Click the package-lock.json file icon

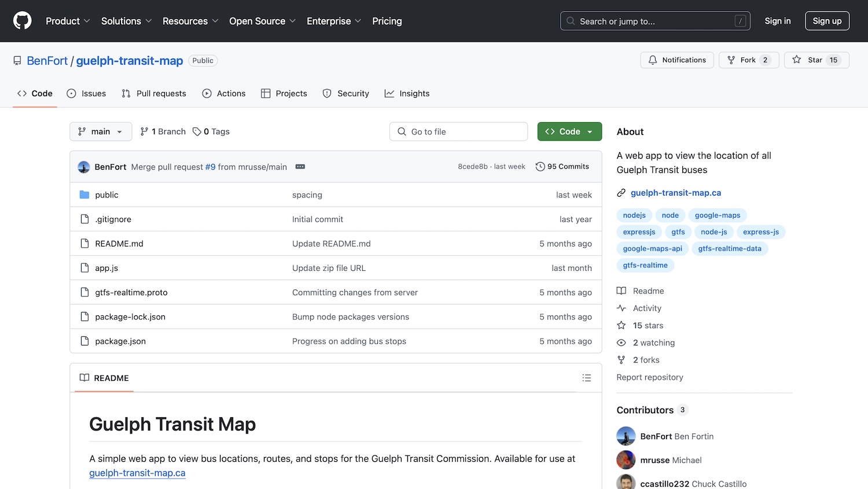pos(84,317)
